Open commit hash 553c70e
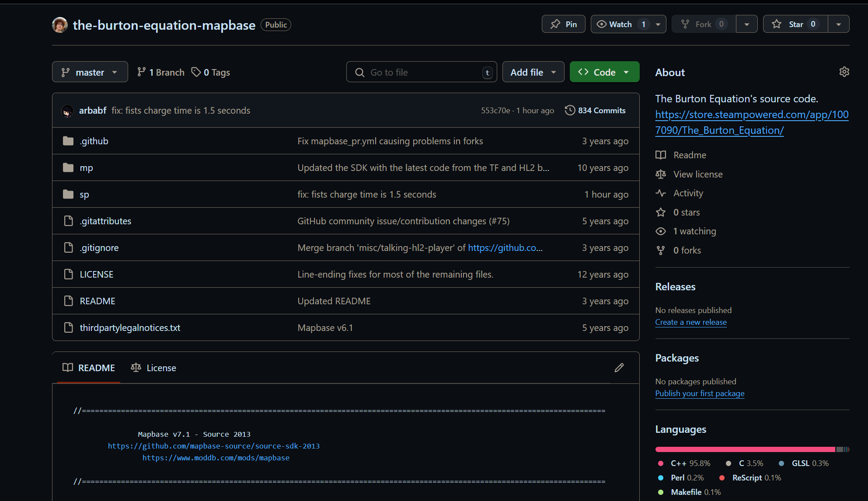The image size is (868, 501). tap(495, 111)
